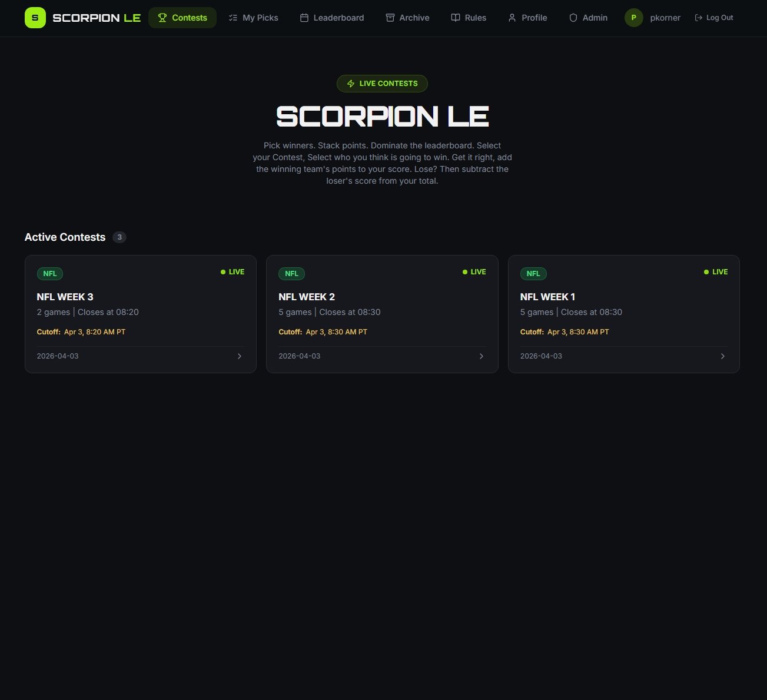767x700 pixels.
Task: Click the LIVE status indicator on Week 3
Action: (x=233, y=272)
